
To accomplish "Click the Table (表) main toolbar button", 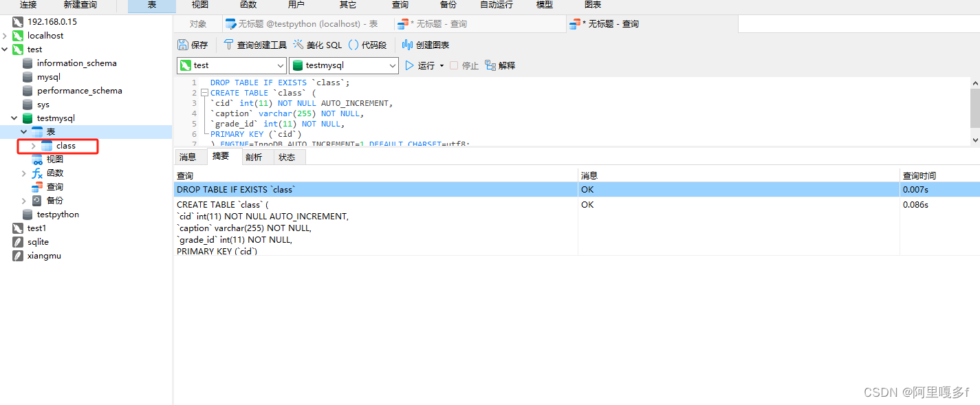I will click(152, 5).
